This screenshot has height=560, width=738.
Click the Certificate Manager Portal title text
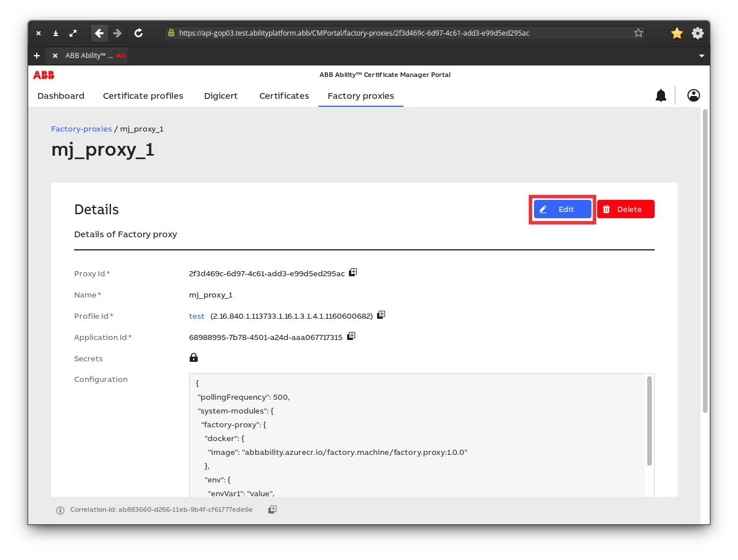(x=385, y=75)
